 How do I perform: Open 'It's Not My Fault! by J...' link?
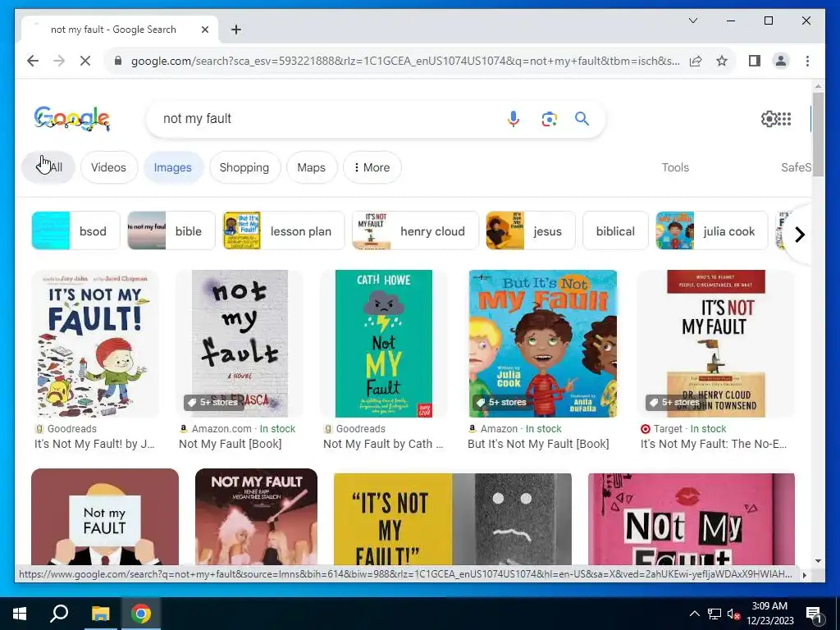94,444
